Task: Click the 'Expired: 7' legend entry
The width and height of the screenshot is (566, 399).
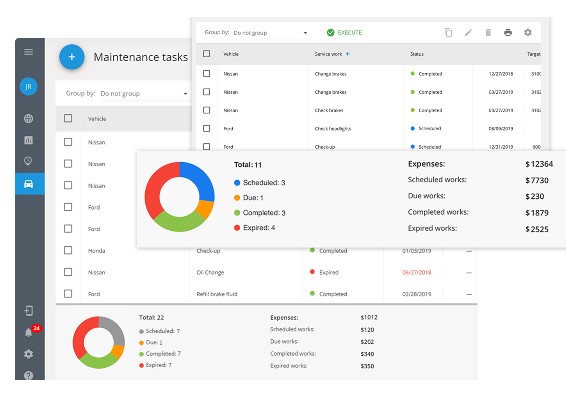Action: coord(155,365)
